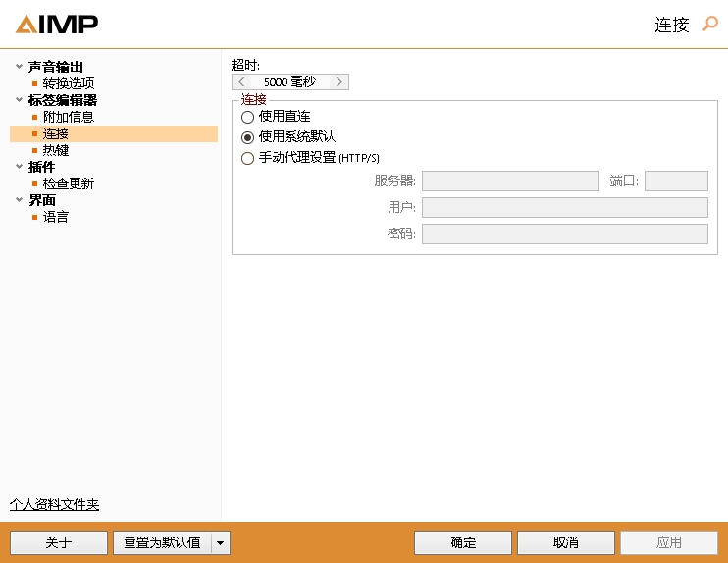
Task: Click the 密码 input field
Action: [564, 233]
